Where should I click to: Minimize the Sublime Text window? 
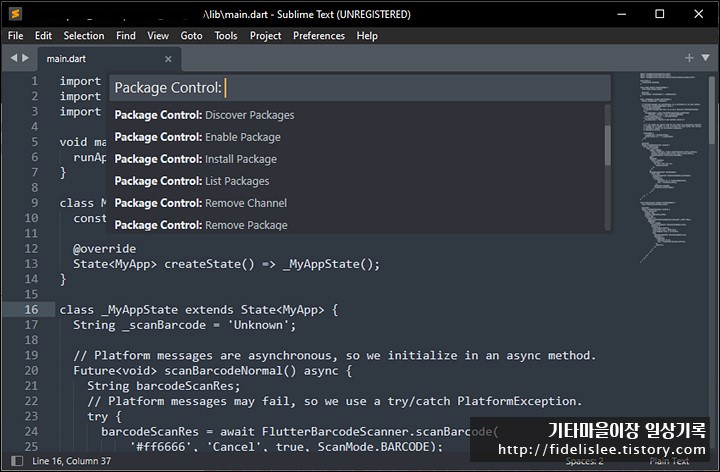[x=622, y=14]
